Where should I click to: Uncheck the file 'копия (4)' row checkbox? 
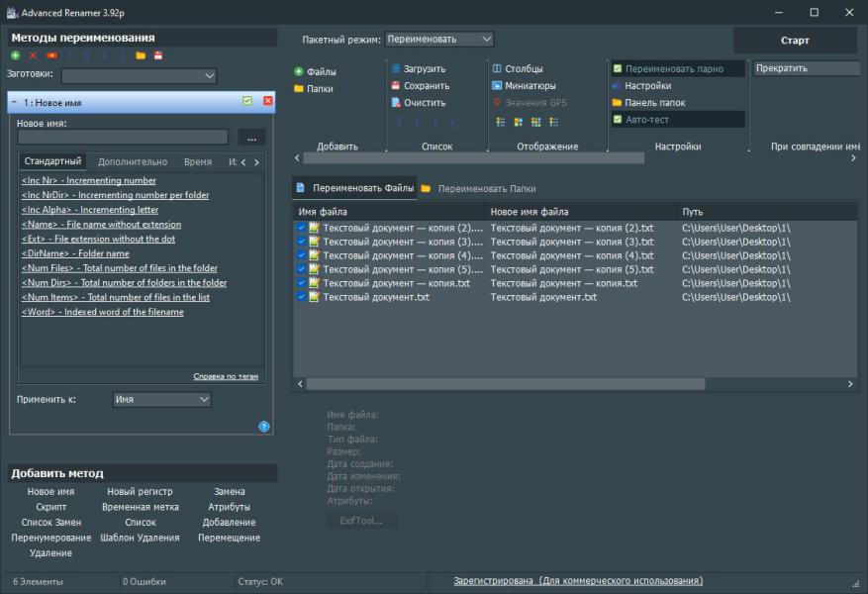coord(301,255)
